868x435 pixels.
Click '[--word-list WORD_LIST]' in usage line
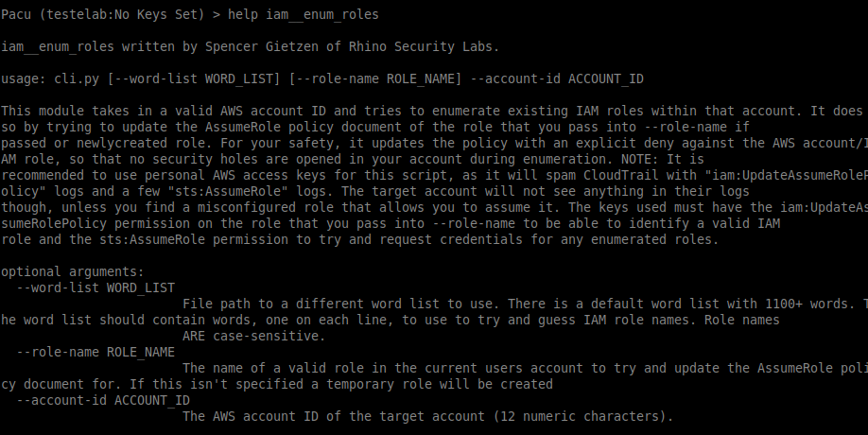point(194,78)
